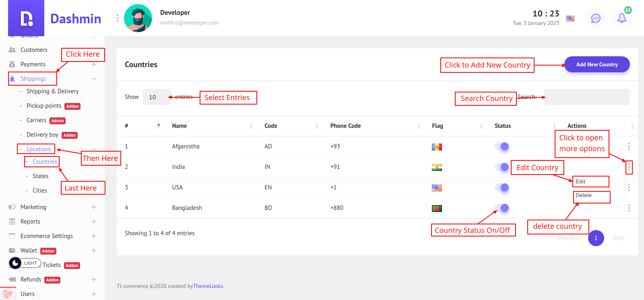Click the Marketing megaphone sidebar icon
The image size is (644, 300).
(x=12, y=207)
